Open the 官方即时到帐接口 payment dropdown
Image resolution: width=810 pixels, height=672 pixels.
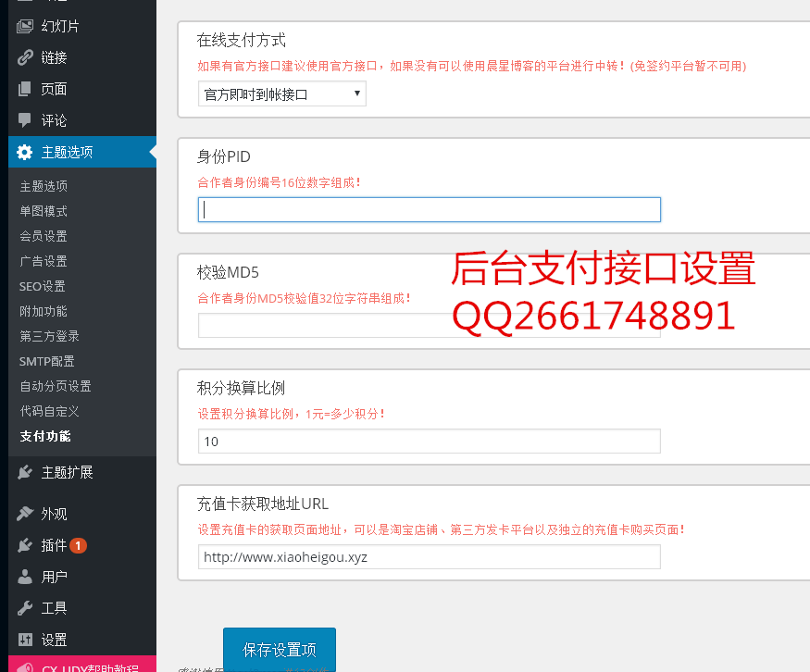point(281,93)
